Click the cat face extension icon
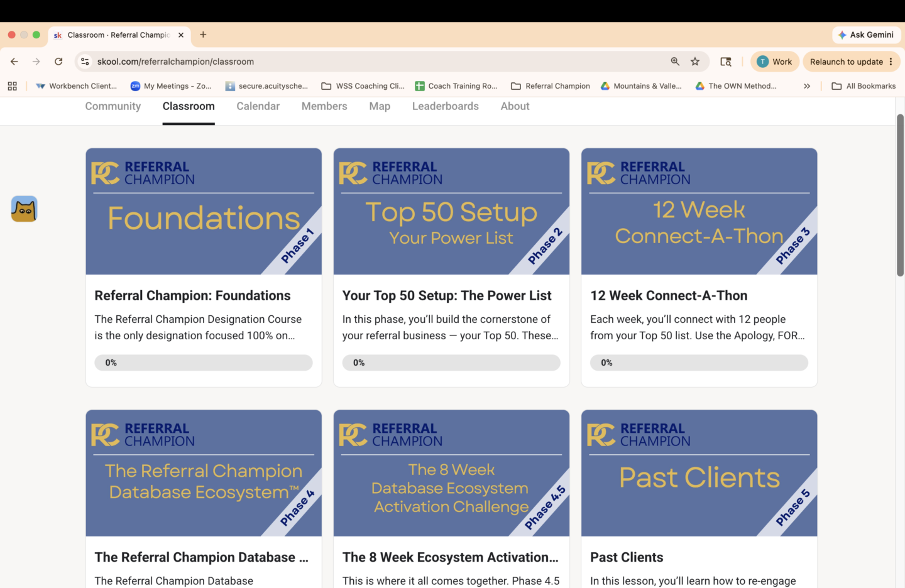The height and width of the screenshot is (588, 905). click(x=25, y=209)
